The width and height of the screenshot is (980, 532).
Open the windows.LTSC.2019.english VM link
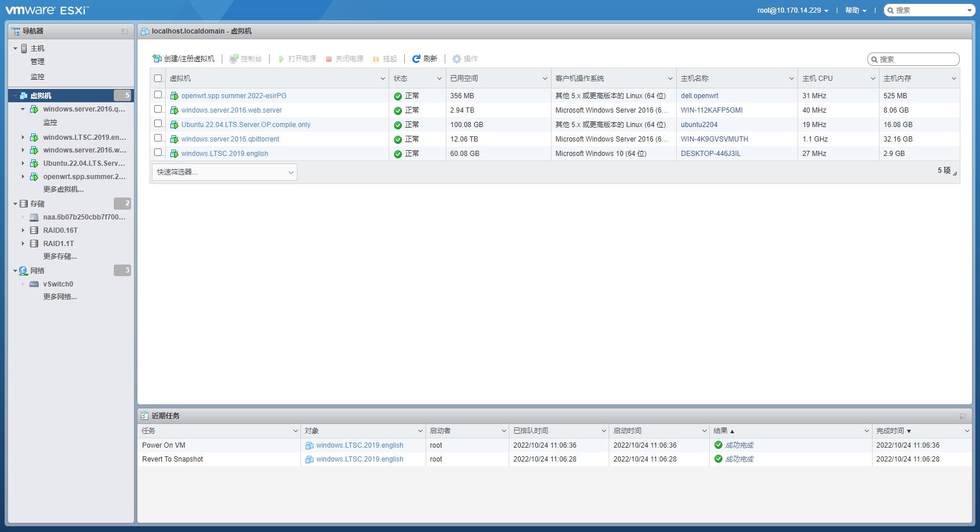(225, 154)
